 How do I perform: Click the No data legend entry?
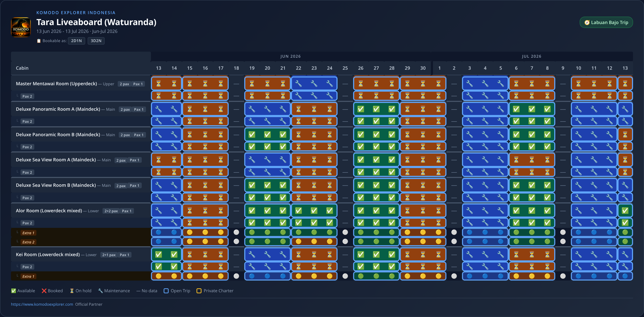147,291
